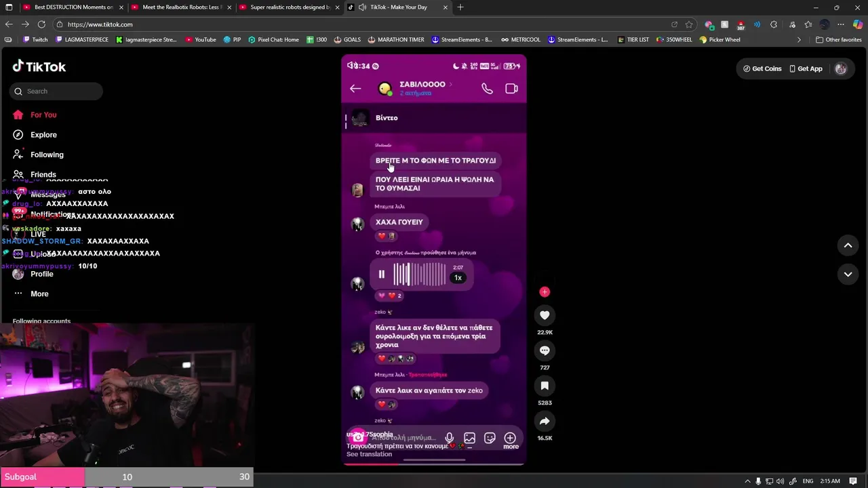868x488 pixels.
Task: Click the Βίντεο reply thumbnail
Action: [361, 118]
